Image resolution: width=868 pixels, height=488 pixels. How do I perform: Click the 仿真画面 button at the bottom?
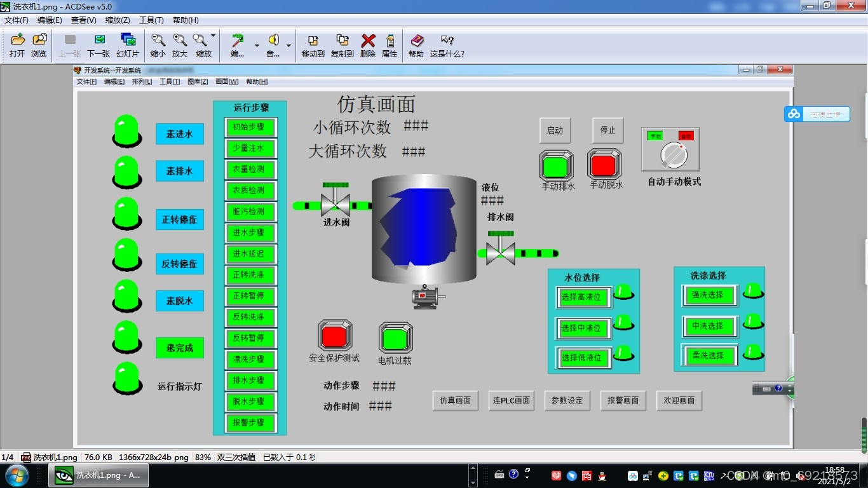456,400
